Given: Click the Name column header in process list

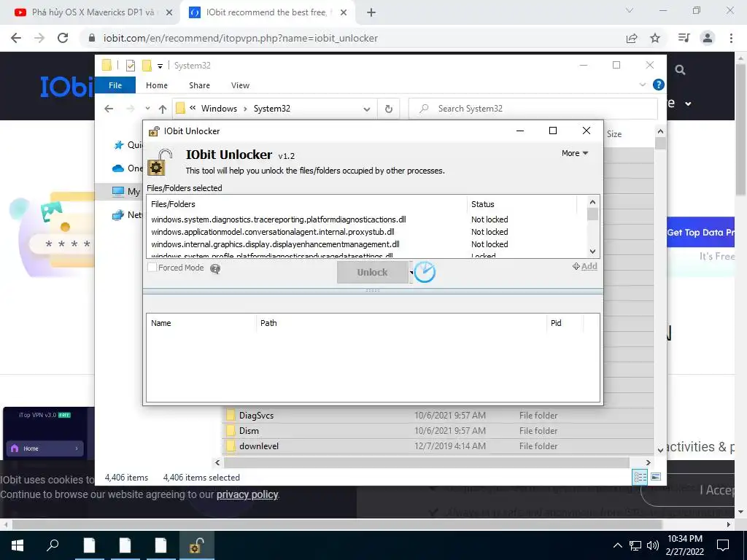Looking at the screenshot, I should click(201, 323).
